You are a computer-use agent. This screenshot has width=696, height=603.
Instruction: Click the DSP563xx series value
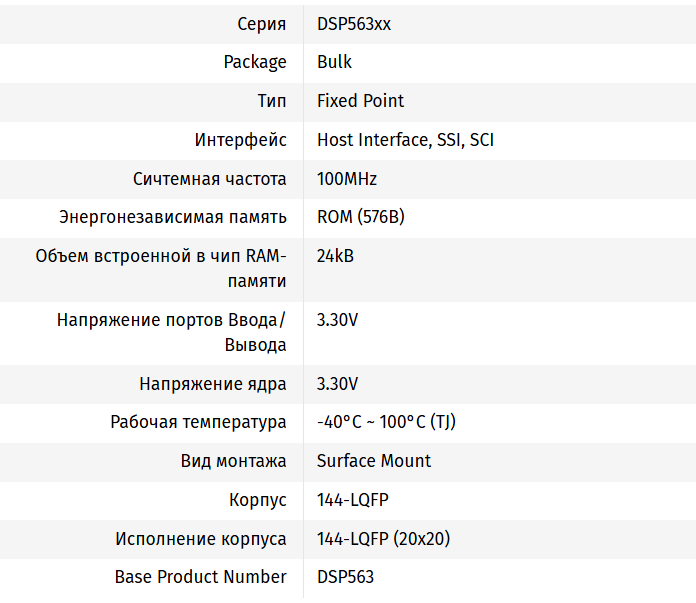point(354,24)
